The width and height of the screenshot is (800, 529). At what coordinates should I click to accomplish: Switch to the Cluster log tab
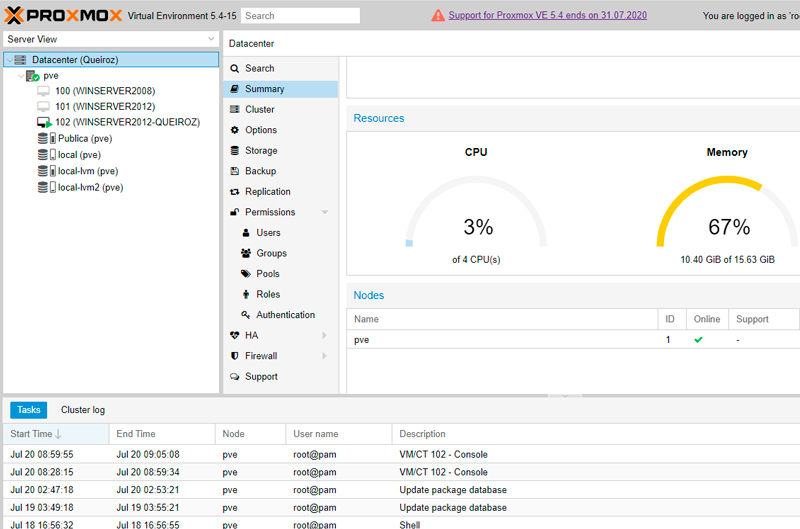(x=83, y=410)
